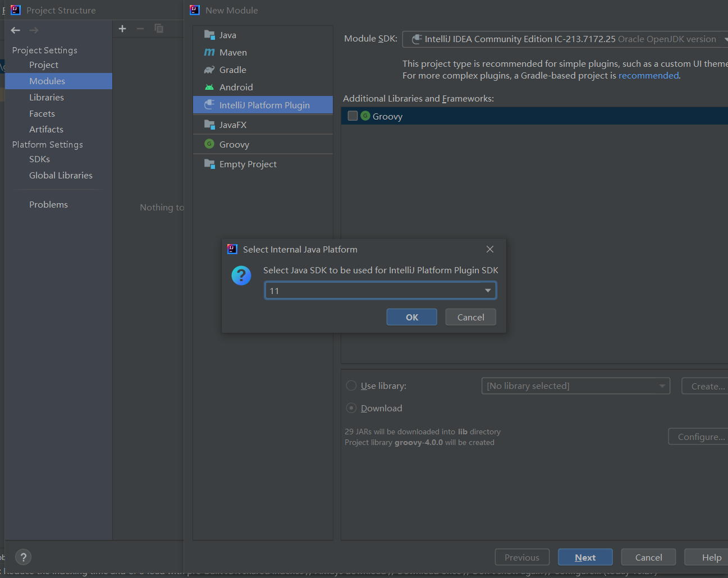728x578 pixels.
Task: Select SDKs under Platform Settings
Action: [39, 159]
